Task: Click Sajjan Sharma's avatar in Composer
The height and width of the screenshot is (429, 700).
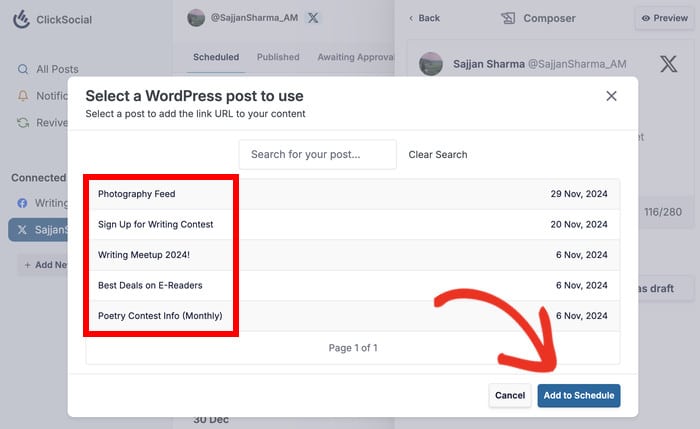Action: coord(431,63)
